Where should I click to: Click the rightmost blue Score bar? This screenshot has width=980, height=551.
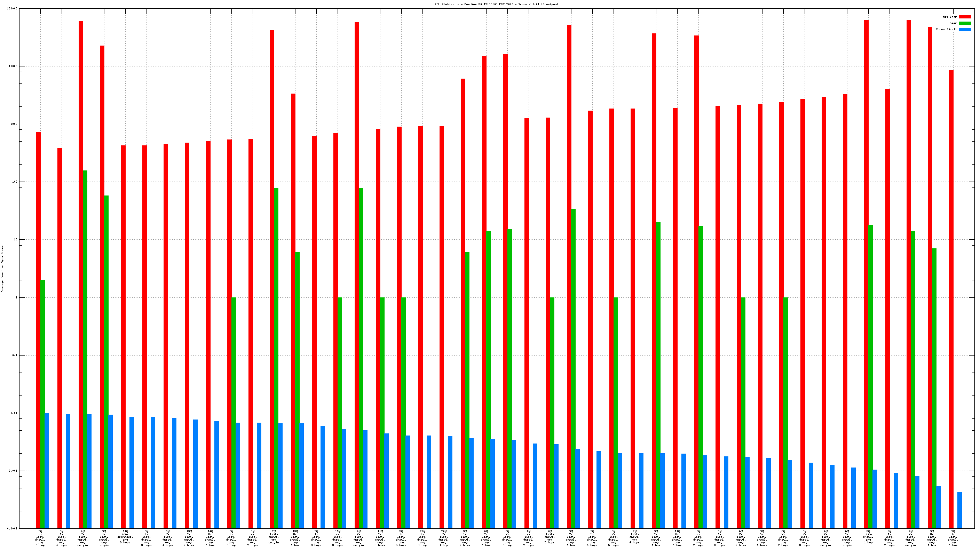coord(959,510)
